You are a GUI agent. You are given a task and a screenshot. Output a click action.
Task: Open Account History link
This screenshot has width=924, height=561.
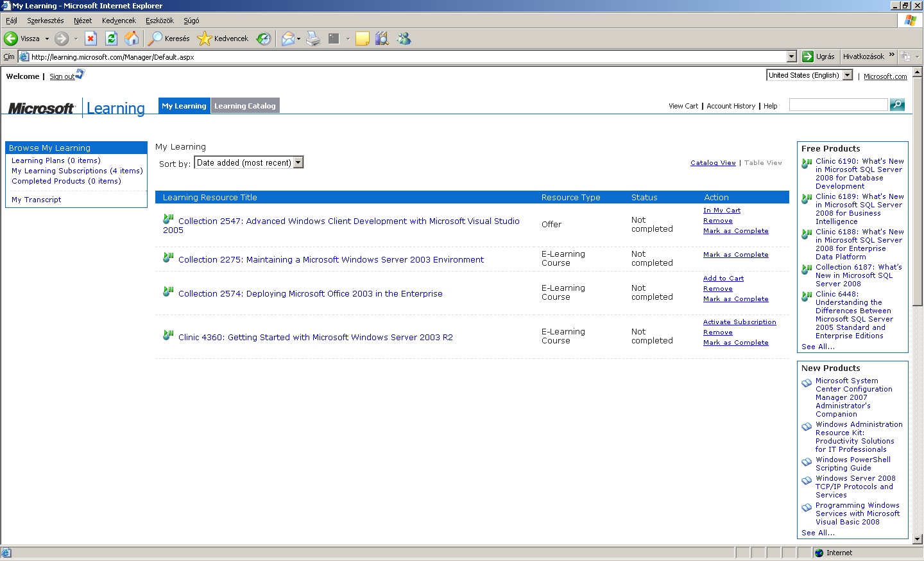[x=731, y=106]
